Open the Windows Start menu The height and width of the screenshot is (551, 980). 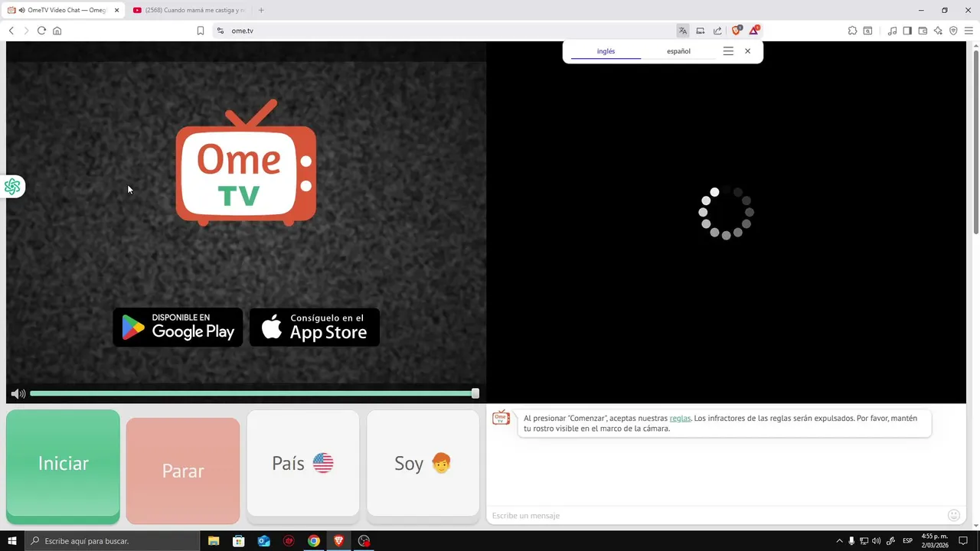click(x=12, y=541)
